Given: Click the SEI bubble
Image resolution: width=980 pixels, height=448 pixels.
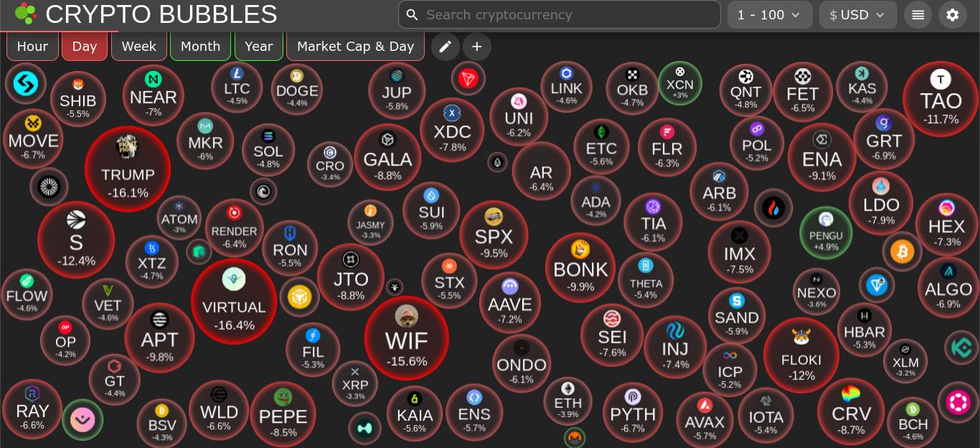Looking at the screenshot, I should coord(612,335).
